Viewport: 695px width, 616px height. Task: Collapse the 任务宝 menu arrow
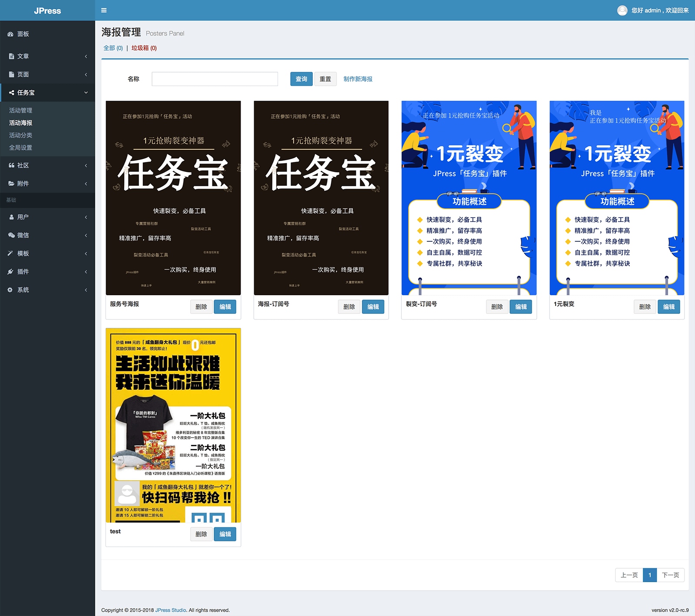(x=86, y=92)
